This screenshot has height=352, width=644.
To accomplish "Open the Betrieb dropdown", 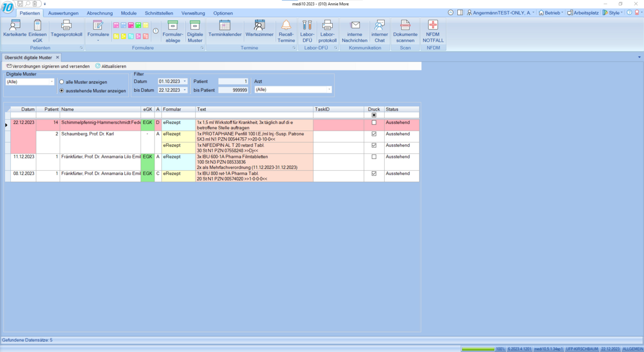I will click(x=551, y=12).
